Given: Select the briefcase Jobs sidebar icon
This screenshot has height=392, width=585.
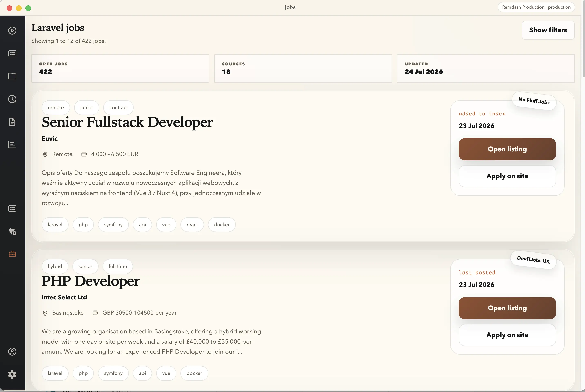Looking at the screenshot, I should (12, 254).
